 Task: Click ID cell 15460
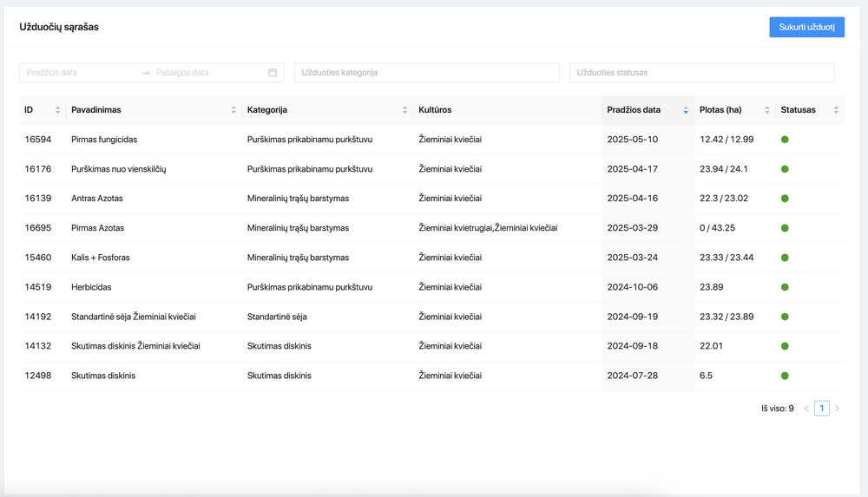(x=37, y=258)
